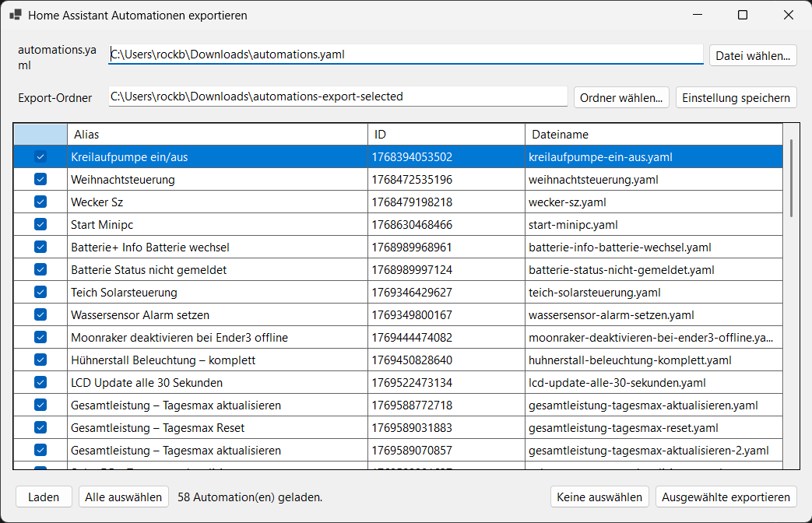Screen dimensions: 812x523
Task: Click filename huhnerstall-beleuchtung-komplett.yaml
Action: click(x=654, y=360)
